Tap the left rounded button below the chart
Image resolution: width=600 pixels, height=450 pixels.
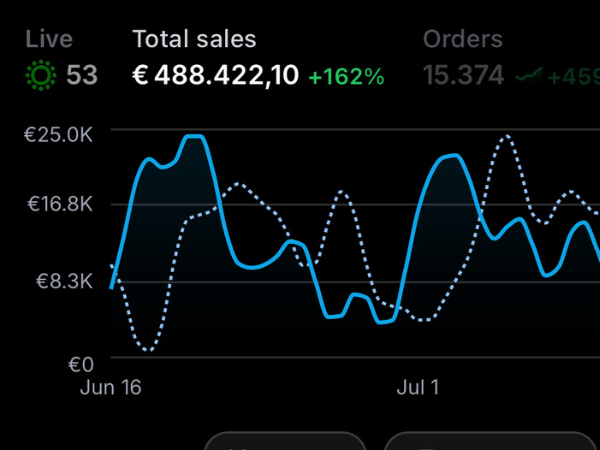coord(285,441)
